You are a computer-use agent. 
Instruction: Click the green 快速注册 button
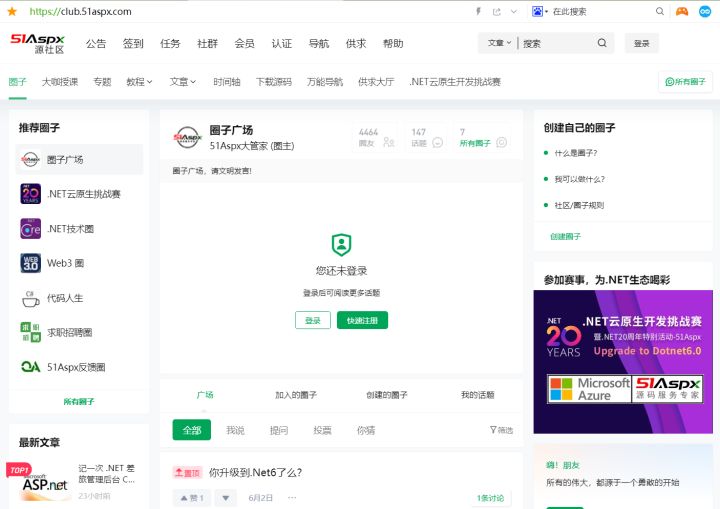[x=362, y=320]
